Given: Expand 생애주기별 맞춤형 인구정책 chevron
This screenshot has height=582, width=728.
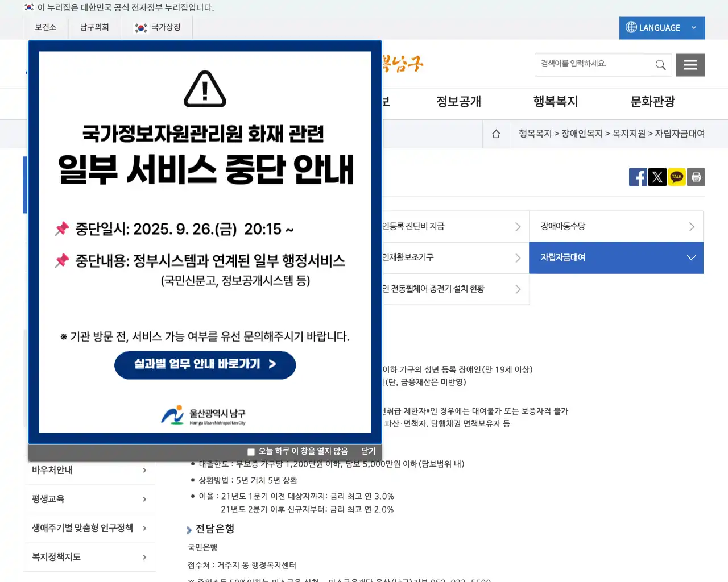Looking at the screenshot, I should pos(144,529).
